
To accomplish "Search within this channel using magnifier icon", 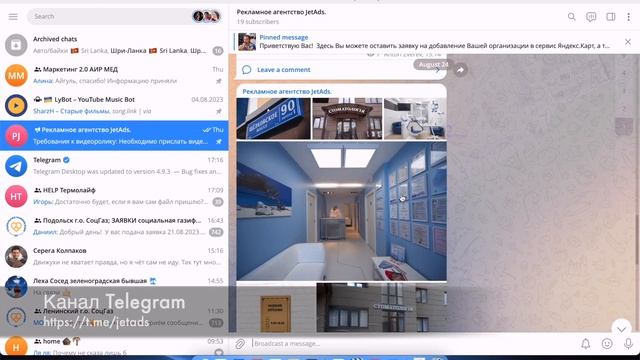I will coord(571,17).
